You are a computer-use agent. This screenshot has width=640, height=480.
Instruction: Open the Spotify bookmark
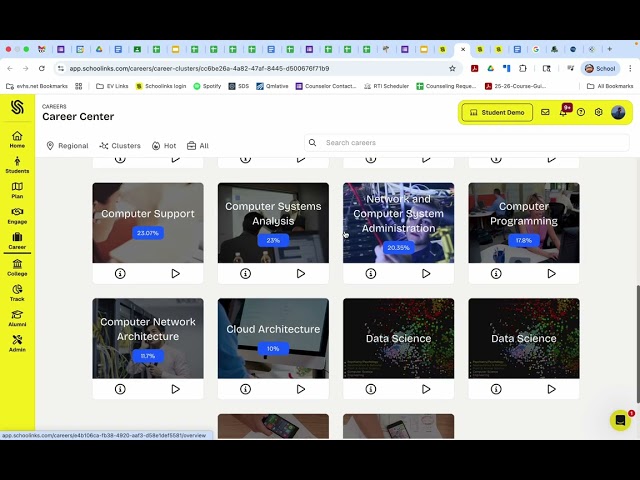click(207, 86)
